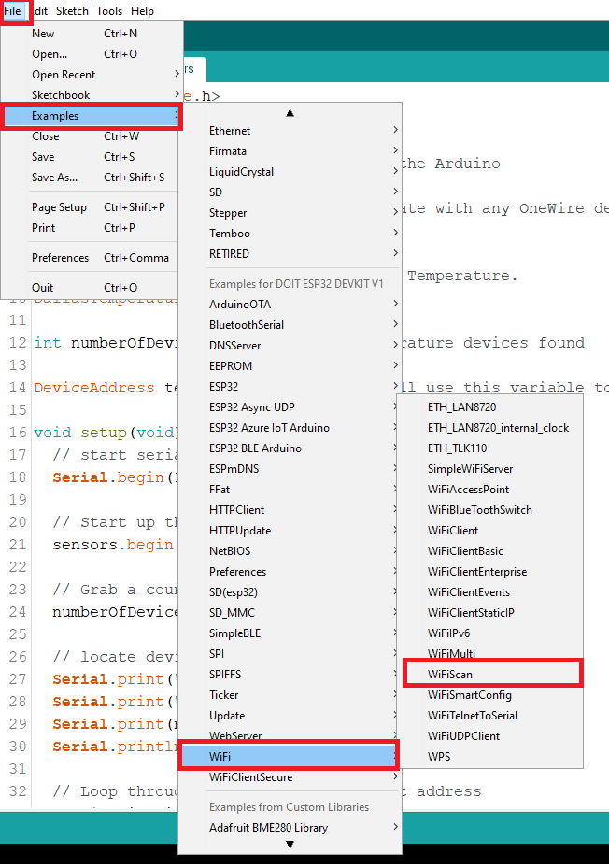The image size is (609, 868).
Task: Open the Tools menu
Action: tap(109, 11)
